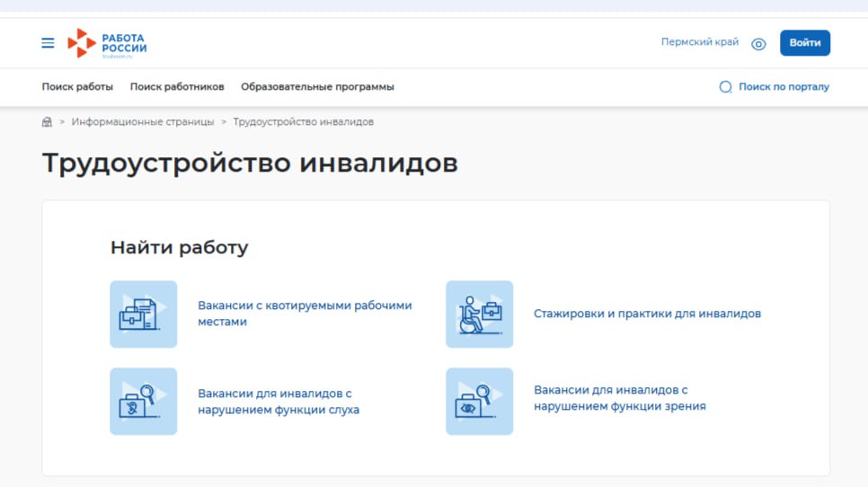
Task: Click the quota workplaces vacancies icon
Action: 144,314
